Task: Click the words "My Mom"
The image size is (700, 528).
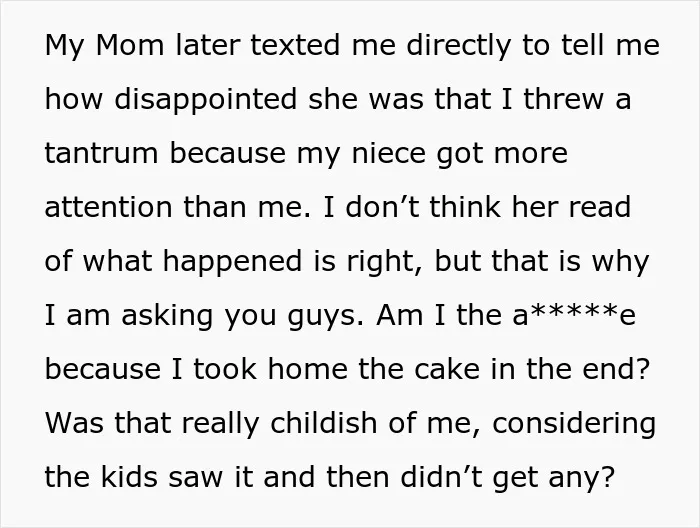Action: click(104, 46)
